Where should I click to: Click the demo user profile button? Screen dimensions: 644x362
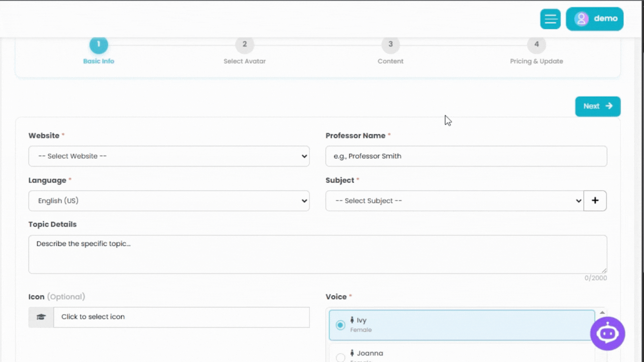(x=594, y=19)
